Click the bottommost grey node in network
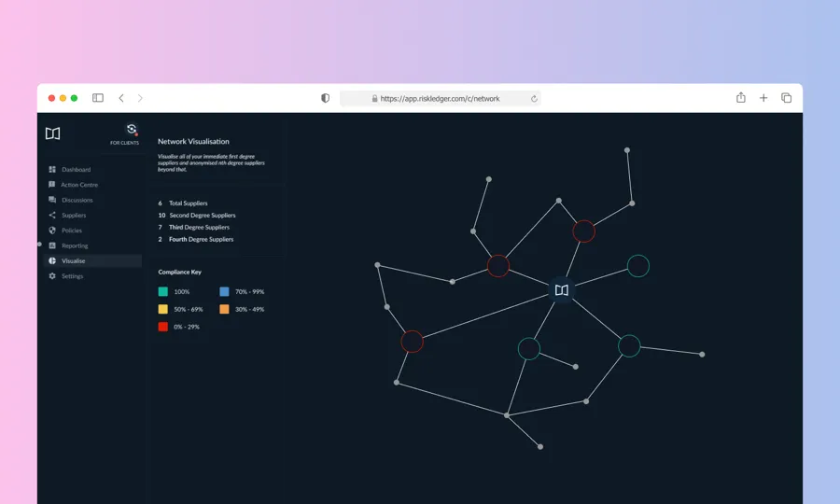Viewport: 840px width, 504px height. tap(540, 447)
